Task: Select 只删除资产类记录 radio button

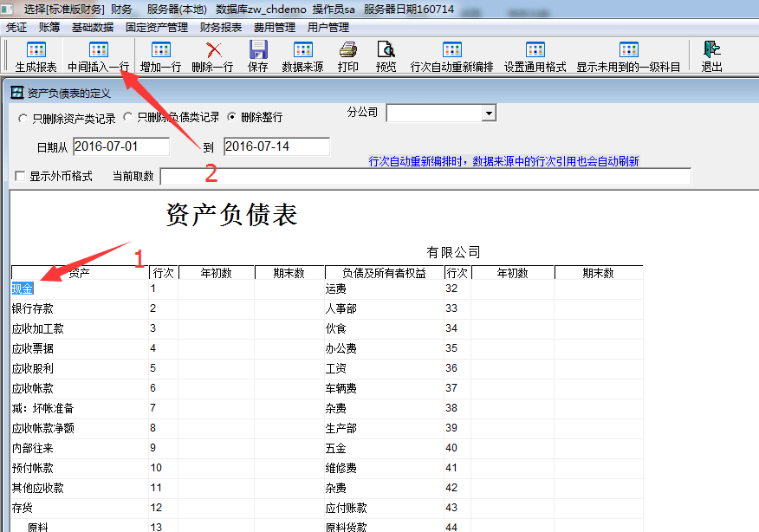Action: (23, 118)
